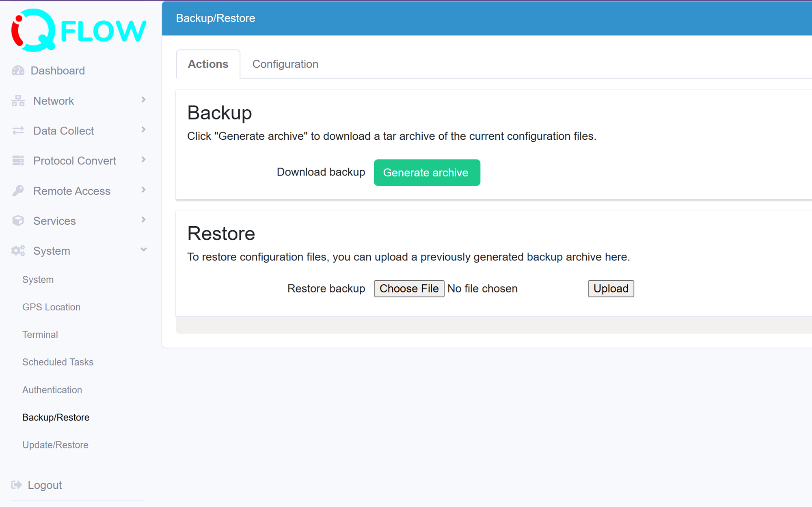The image size is (812, 507).
Task: Switch to the Configuration tab
Action: tap(285, 64)
